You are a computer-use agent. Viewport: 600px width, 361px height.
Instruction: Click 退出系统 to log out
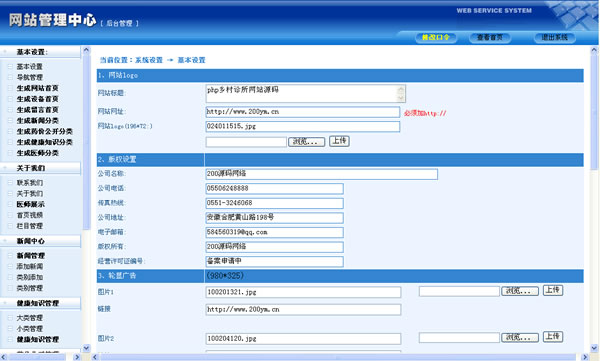[x=554, y=38]
